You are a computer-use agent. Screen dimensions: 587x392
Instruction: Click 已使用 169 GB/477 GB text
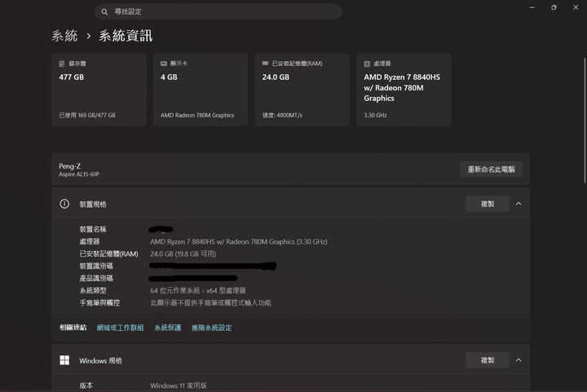(87, 115)
